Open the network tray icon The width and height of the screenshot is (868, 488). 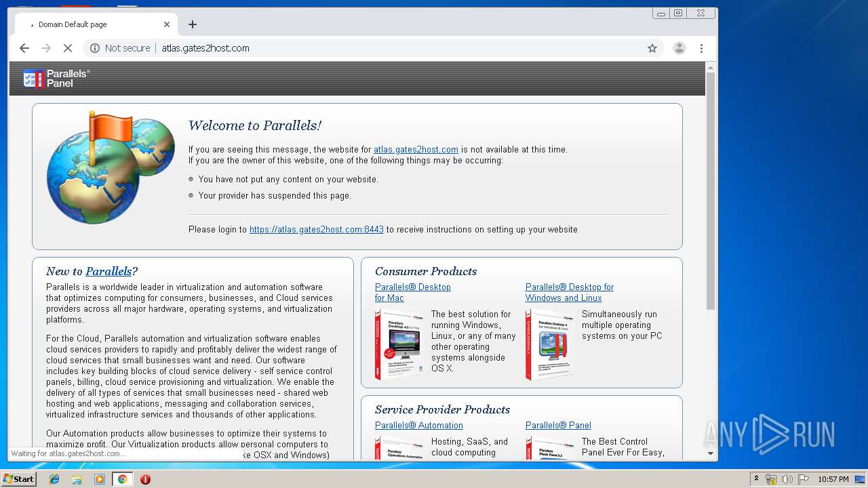pyautogui.click(x=771, y=479)
